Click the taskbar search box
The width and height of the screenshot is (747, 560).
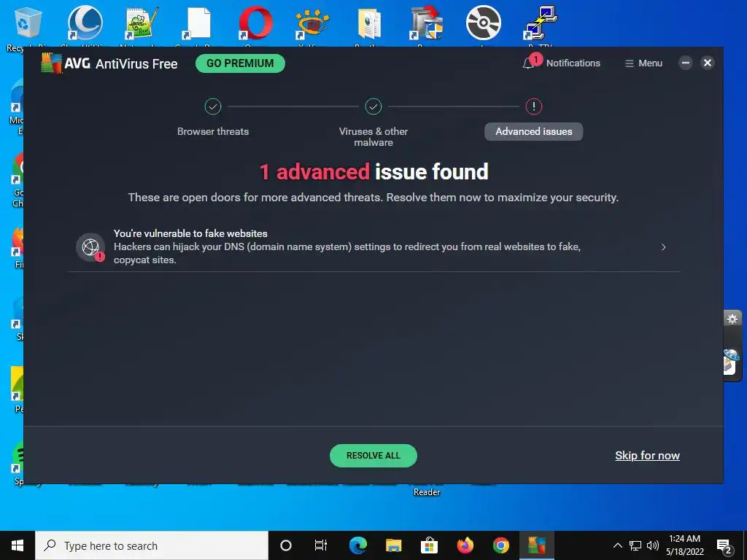tap(152, 545)
